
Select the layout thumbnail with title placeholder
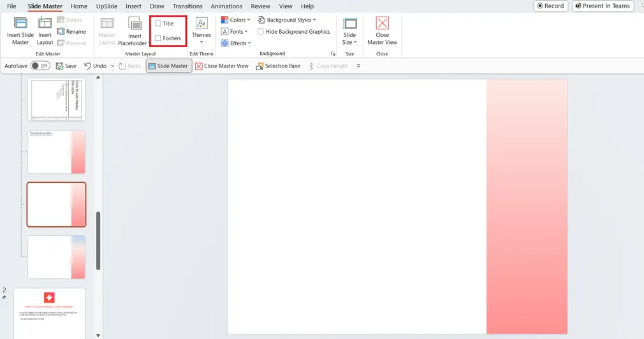56,152
